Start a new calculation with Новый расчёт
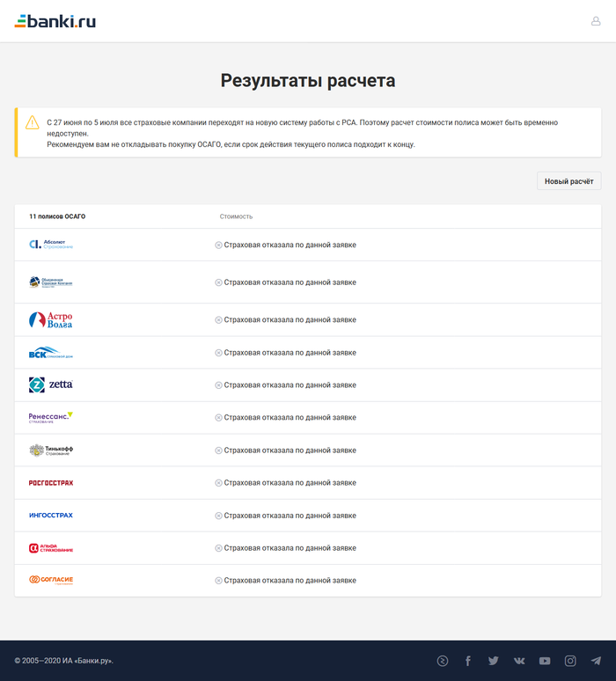This screenshot has height=681, width=616. pos(568,181)
